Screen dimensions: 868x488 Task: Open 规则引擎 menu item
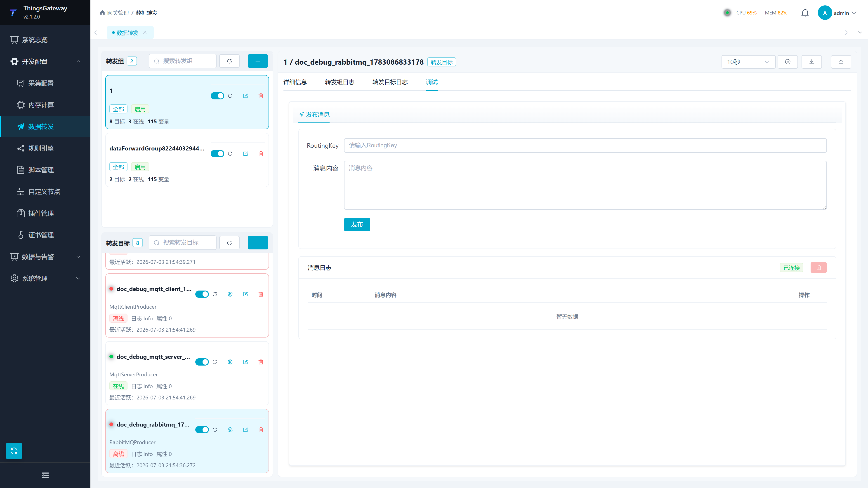[45, 148]
